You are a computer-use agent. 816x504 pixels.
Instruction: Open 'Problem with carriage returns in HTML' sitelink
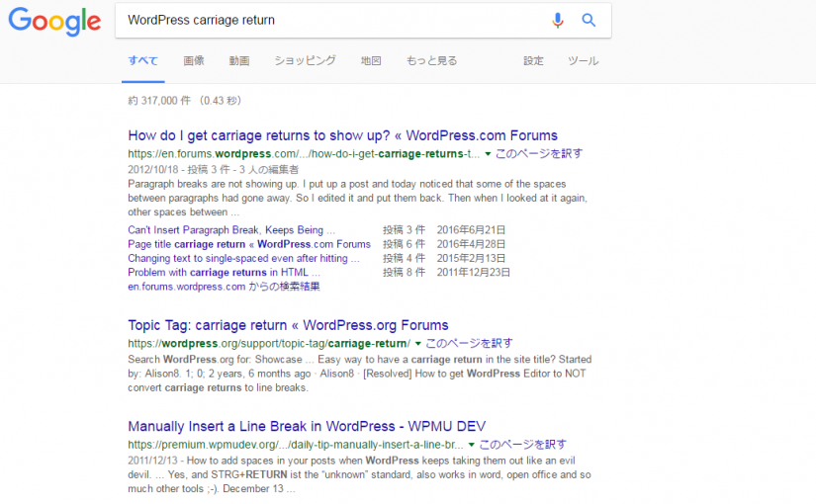(x=224, y=272)
